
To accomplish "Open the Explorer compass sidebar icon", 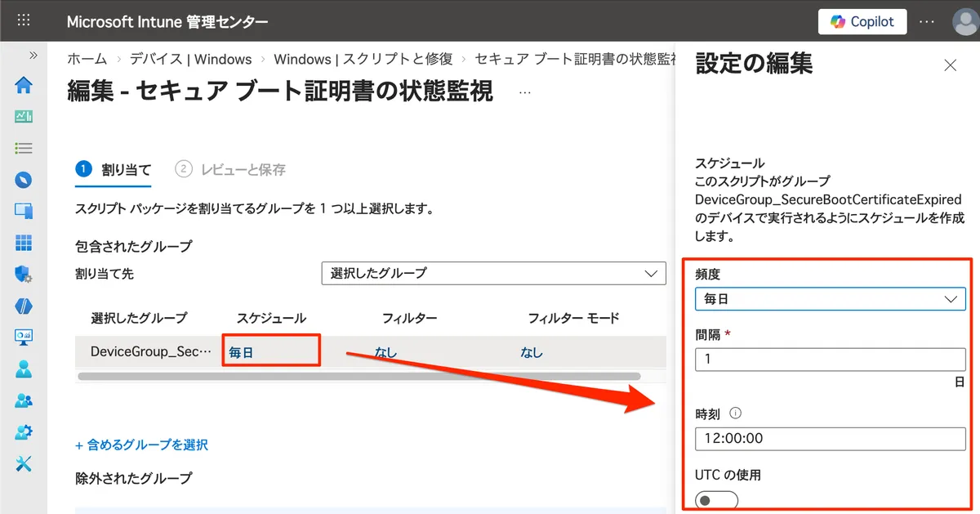I will tap(24, 180).
